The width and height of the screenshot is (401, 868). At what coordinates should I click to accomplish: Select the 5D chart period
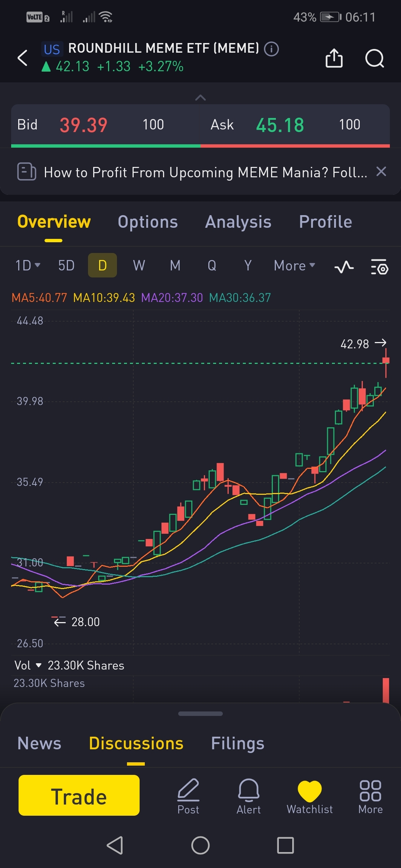[66, 266]
